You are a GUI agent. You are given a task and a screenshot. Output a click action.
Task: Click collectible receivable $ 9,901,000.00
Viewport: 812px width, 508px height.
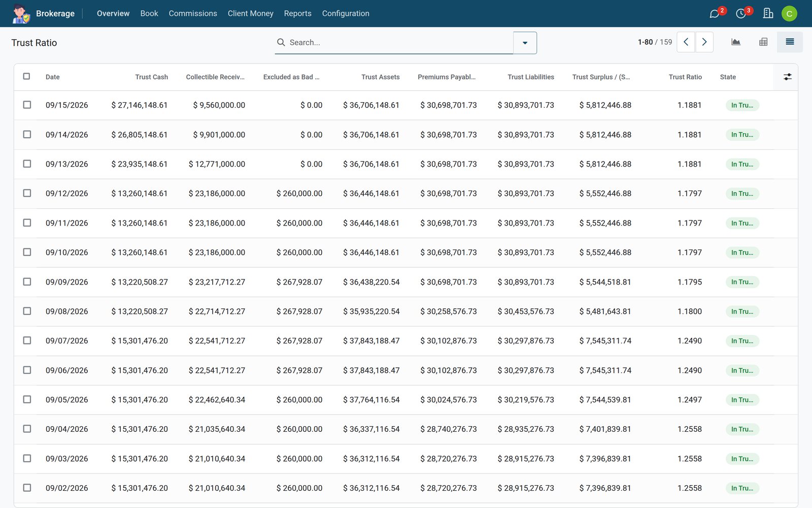[x=219, y=135]
